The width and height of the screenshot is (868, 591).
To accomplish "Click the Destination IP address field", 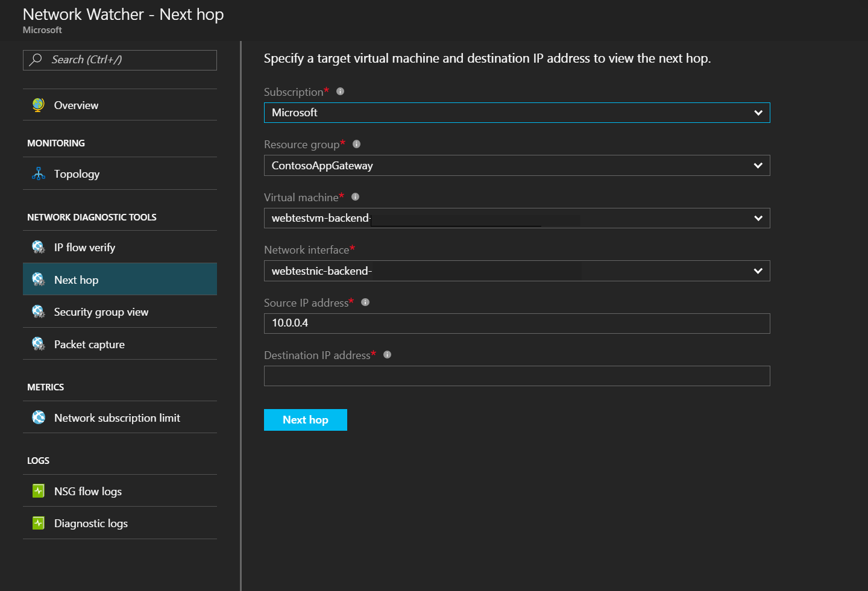I will (517, 376).
